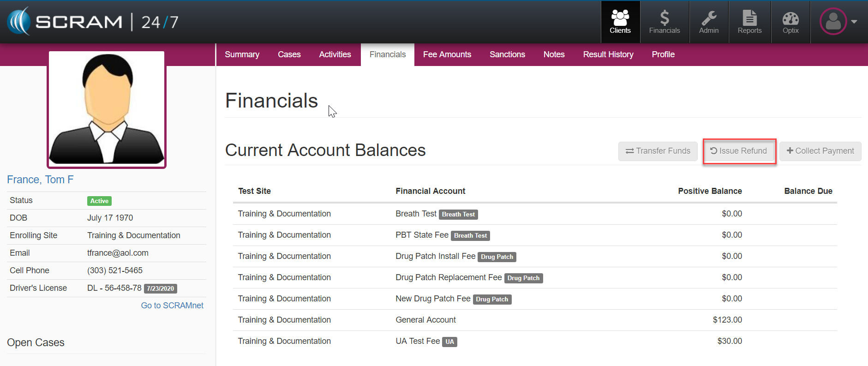Viewport: 868px width, 366px height.
Task: Go to the Sanctions tab
Action: (507, 54)
